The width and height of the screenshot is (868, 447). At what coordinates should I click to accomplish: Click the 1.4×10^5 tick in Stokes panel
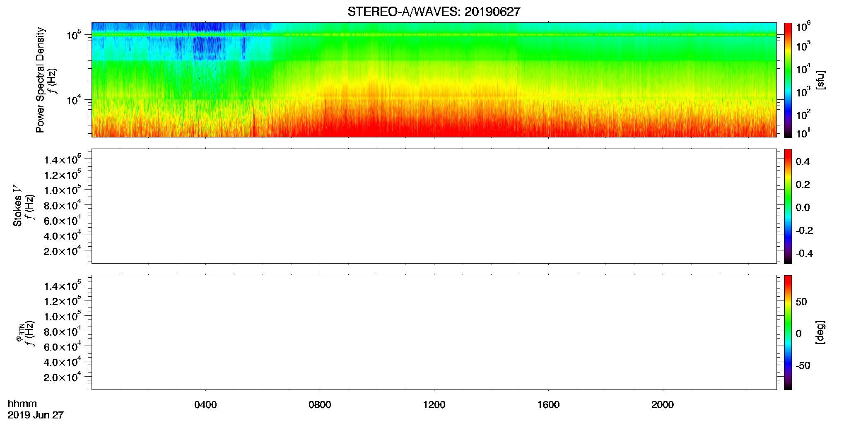[63, 159]
